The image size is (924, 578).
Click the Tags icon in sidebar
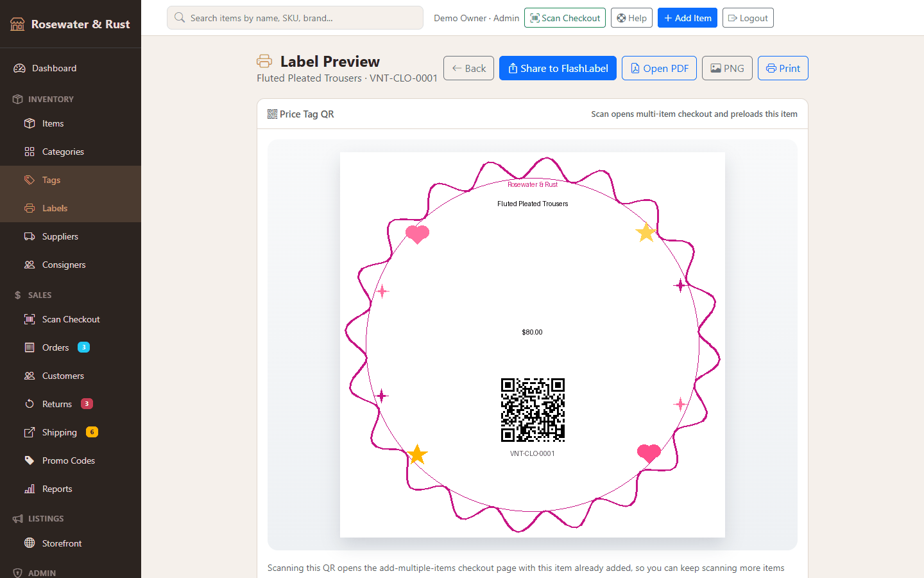click(30, 180)
